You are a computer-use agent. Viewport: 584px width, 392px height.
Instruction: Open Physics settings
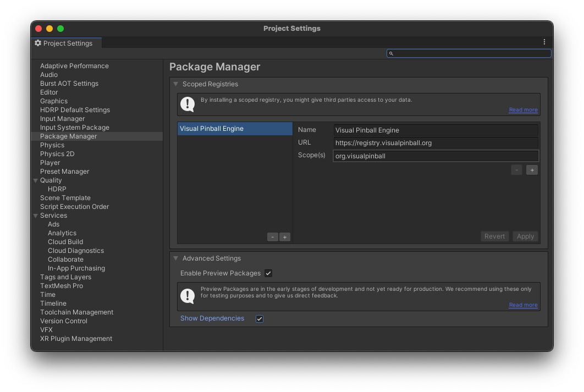tap(52, 145)
